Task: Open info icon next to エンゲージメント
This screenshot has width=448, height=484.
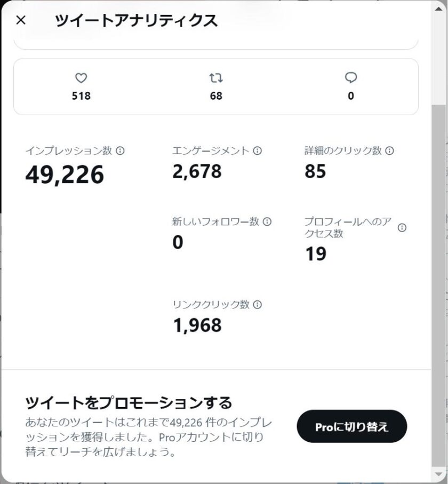Action: click(x=257, y=150)
